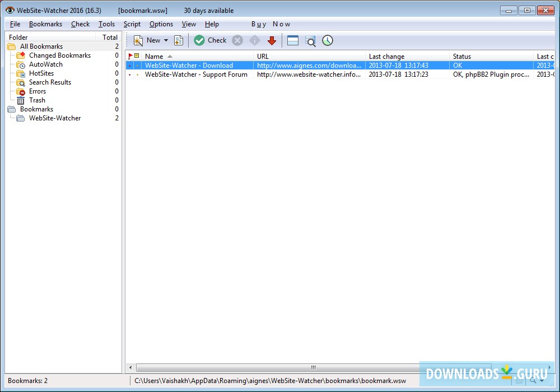Click the greyed diamond info icon

(255, 40)
